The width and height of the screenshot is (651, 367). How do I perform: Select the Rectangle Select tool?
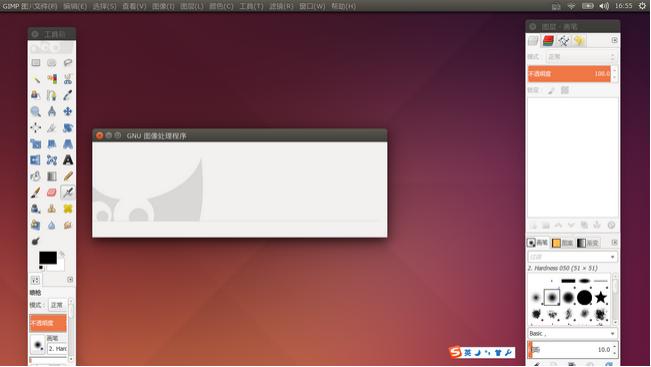pos(36,63)
